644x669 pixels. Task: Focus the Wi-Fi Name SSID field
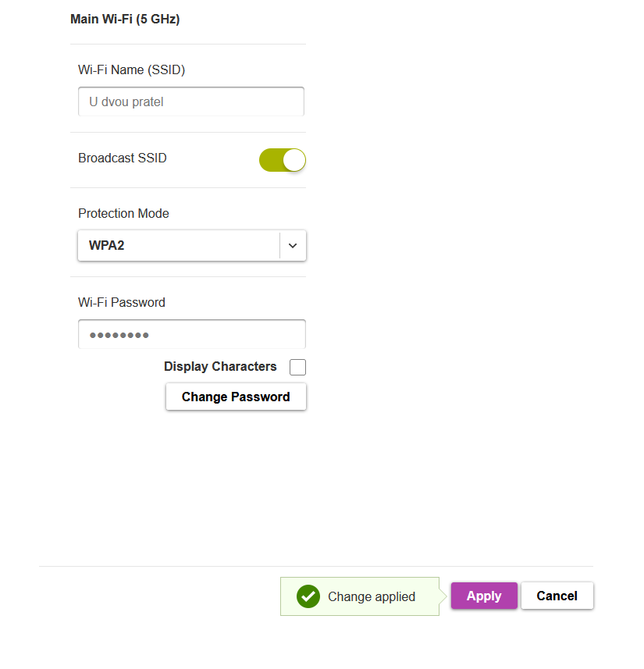tap(191, 101)
